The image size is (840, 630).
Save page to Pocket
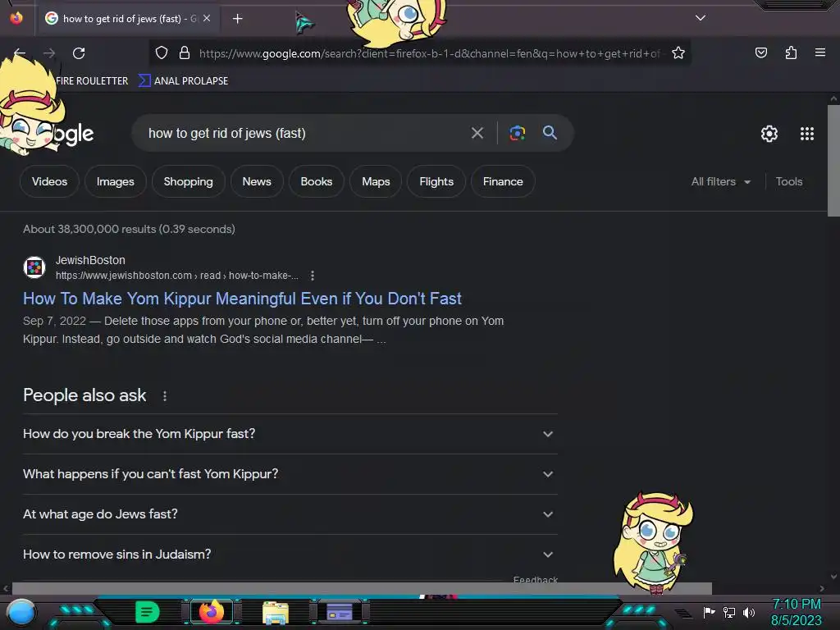pyautogui.click(x=760, y=52)
